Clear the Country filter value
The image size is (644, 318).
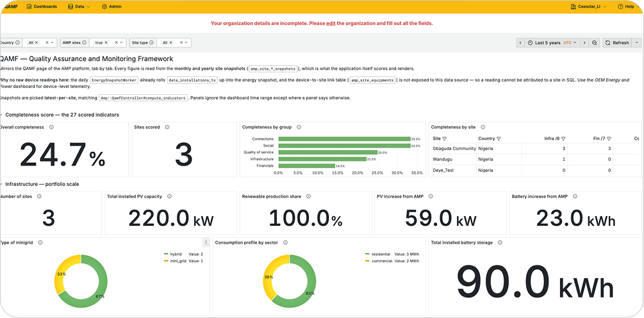click(x=47, y=43)
